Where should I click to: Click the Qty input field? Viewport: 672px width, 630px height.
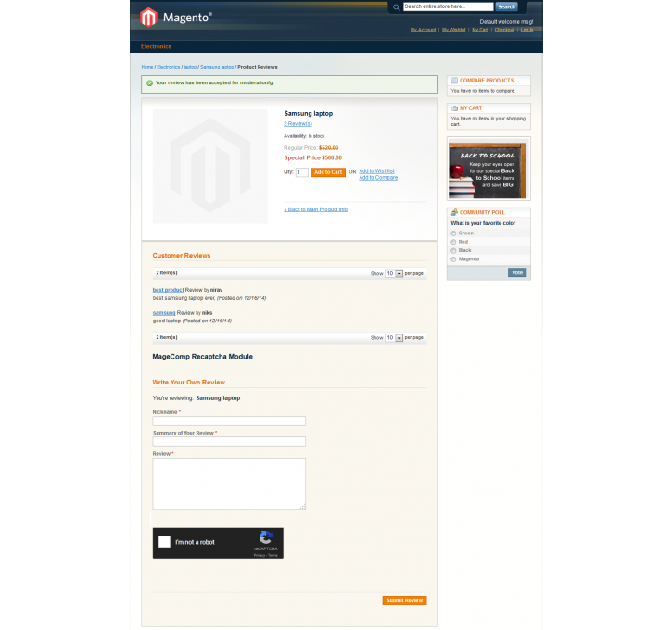pos(302,172)
